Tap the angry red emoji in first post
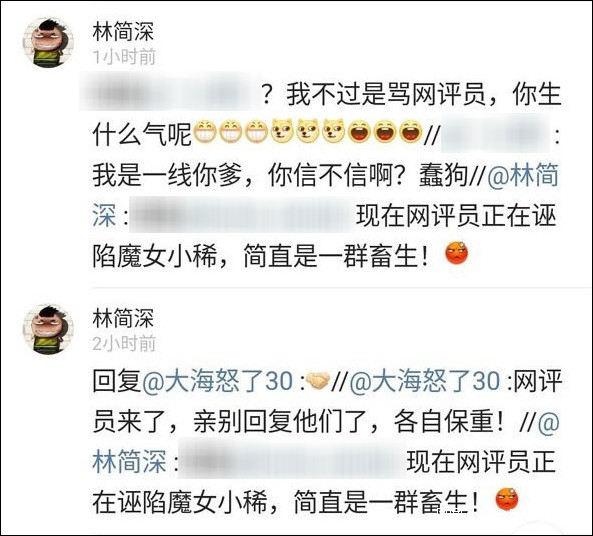 pos(457,253)
